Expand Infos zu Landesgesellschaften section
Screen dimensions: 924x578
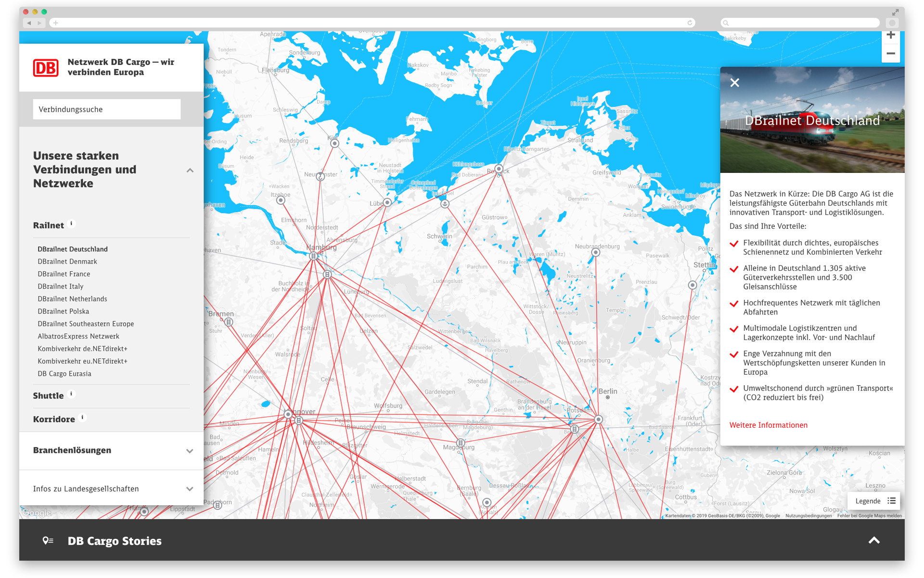pos(190,489)
